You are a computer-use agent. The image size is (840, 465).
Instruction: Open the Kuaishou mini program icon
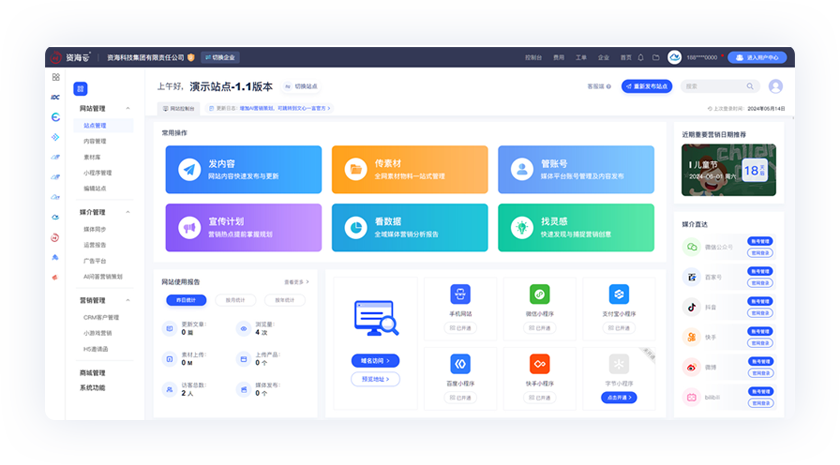[540, 363]
